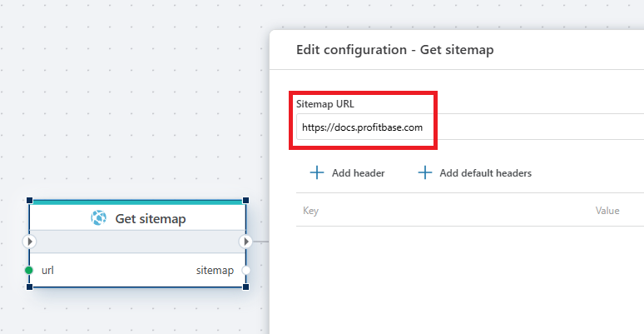This screenshot has height=334, width=644.
Task: Select the sitemap output port circle
Action: pos(245,270)
